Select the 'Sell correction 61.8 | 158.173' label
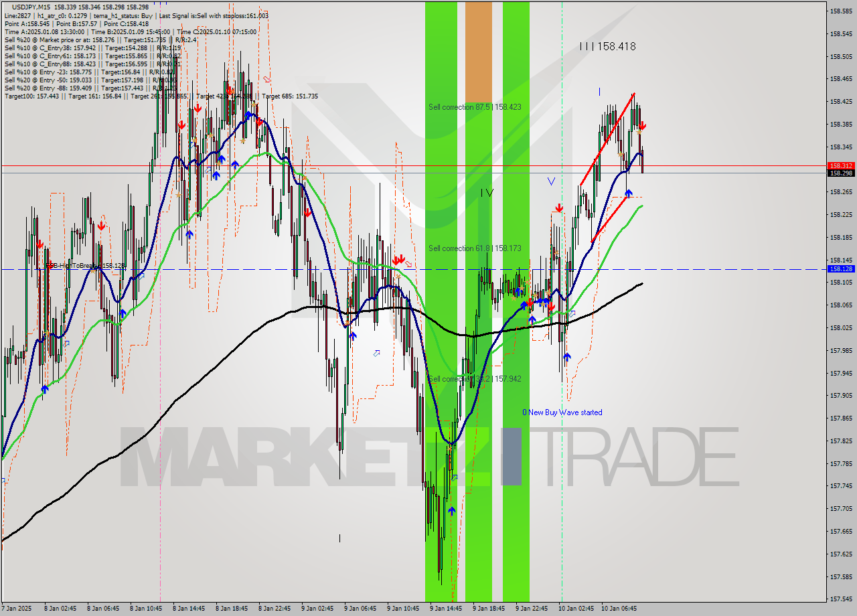Viewport: 857px width, 616px height. 475,248
